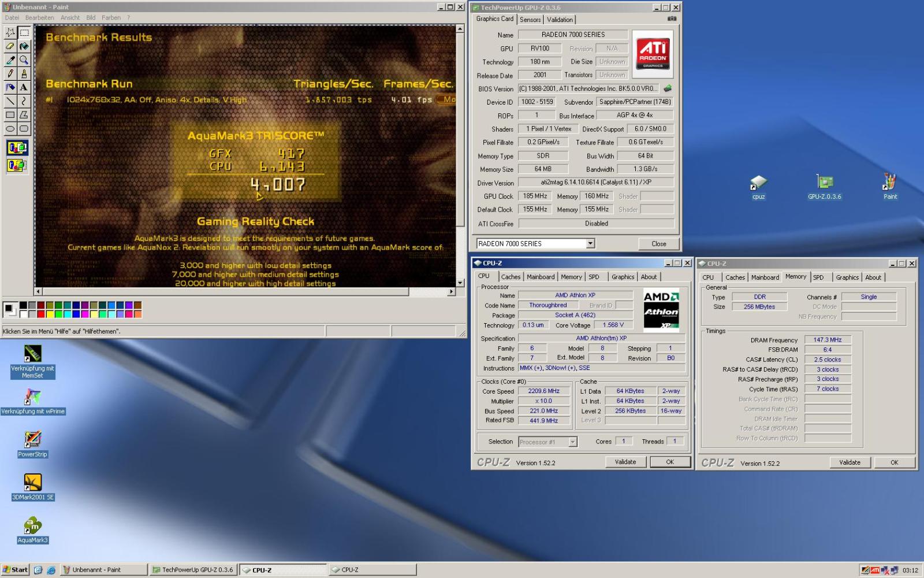Choose the Text tool in Paint
The image size is (924, 578).
coord(24,87)
